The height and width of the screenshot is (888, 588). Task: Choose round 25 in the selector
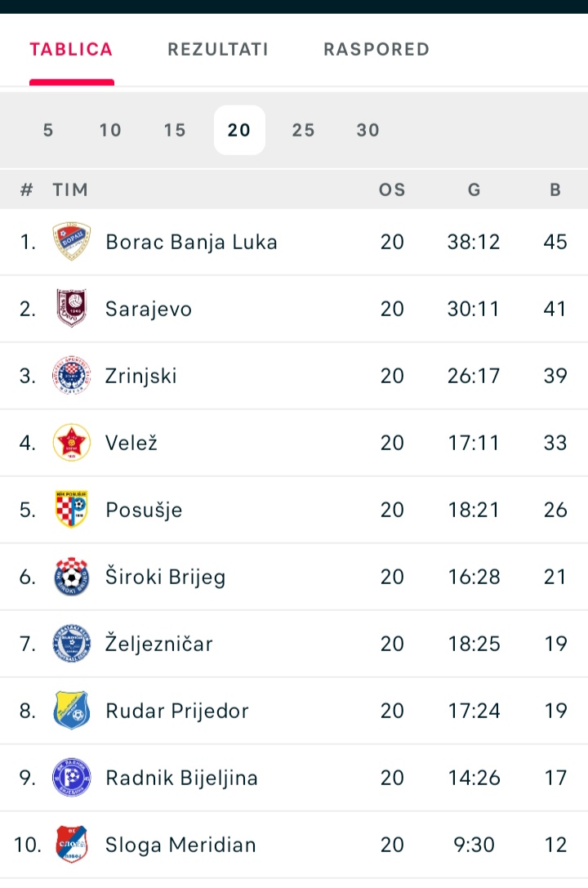[303, 130]
